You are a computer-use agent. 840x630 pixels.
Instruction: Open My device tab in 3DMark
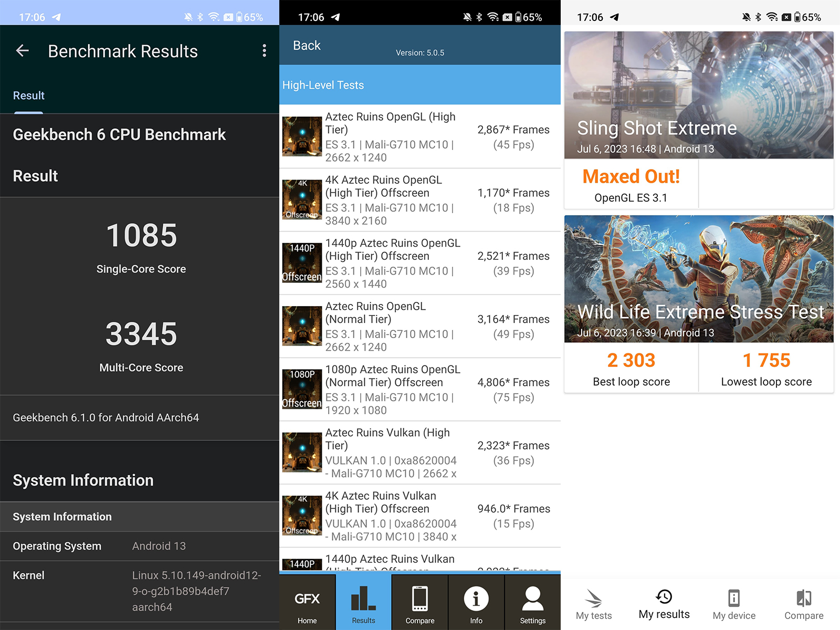[x=734, y=605]
